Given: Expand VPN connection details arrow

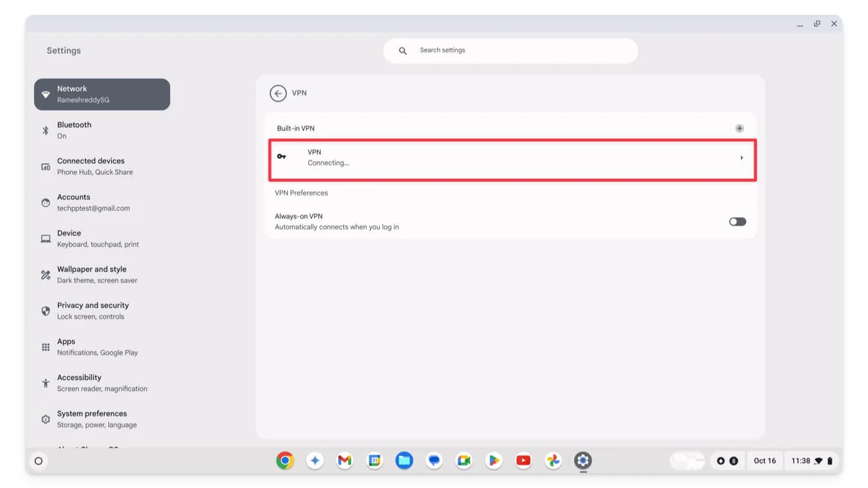Looking at the screenshot, I should (x=741, y=158).
